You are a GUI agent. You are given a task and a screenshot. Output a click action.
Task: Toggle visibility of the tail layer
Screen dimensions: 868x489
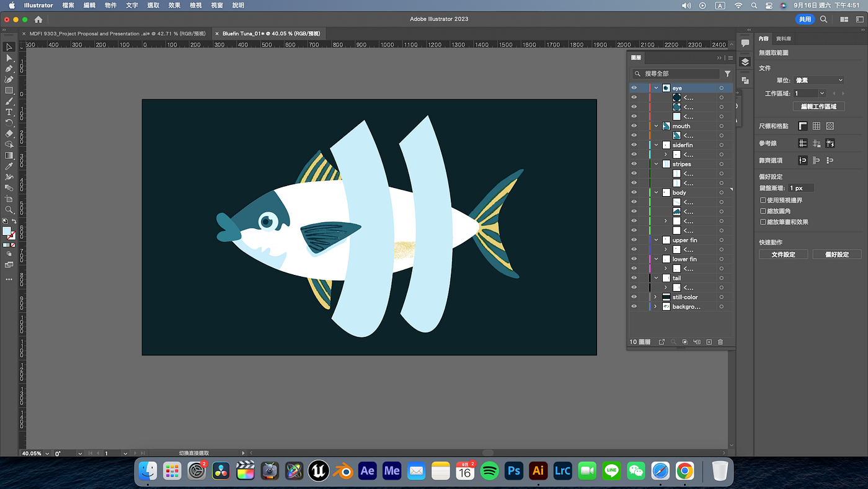[x=634, y=278]
